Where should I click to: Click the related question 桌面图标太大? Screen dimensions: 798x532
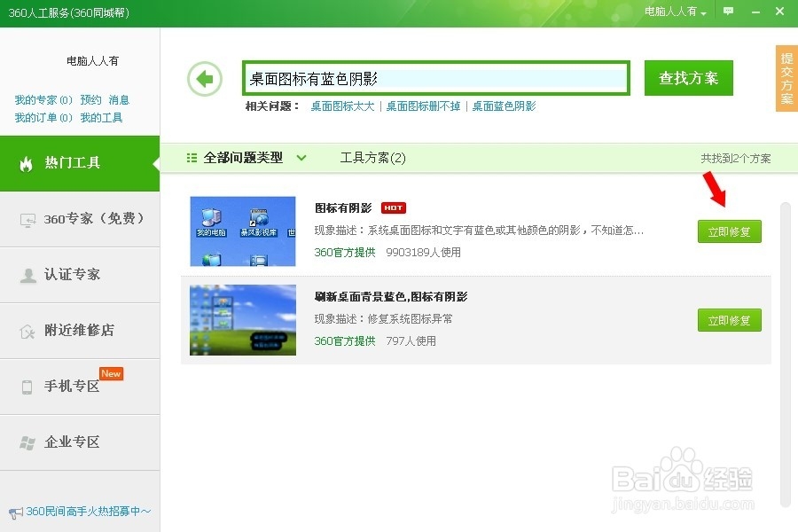point(342,106)
